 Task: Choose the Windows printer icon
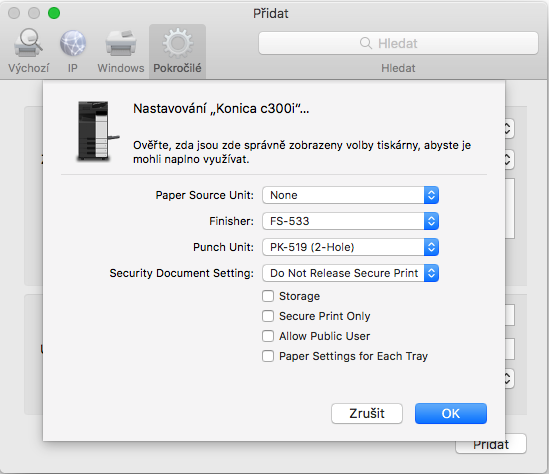(x=121, y=43)
